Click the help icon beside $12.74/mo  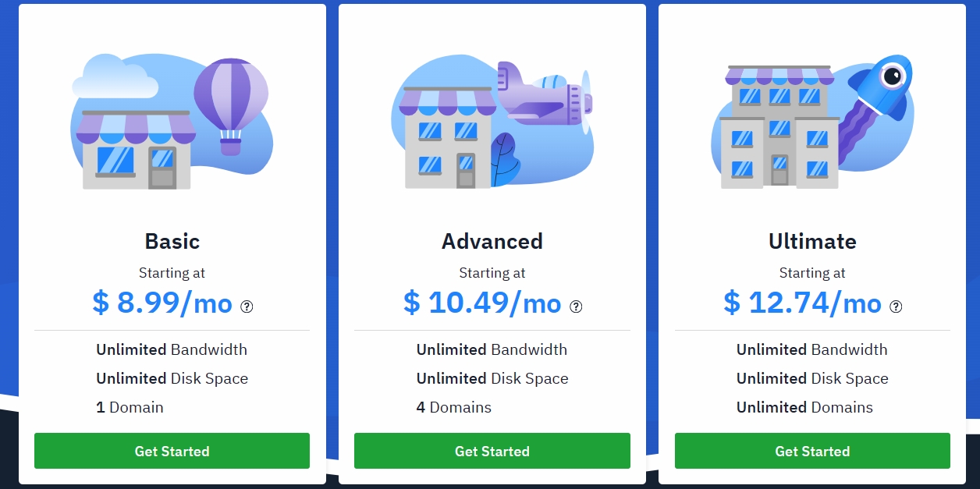coord(896,307)
